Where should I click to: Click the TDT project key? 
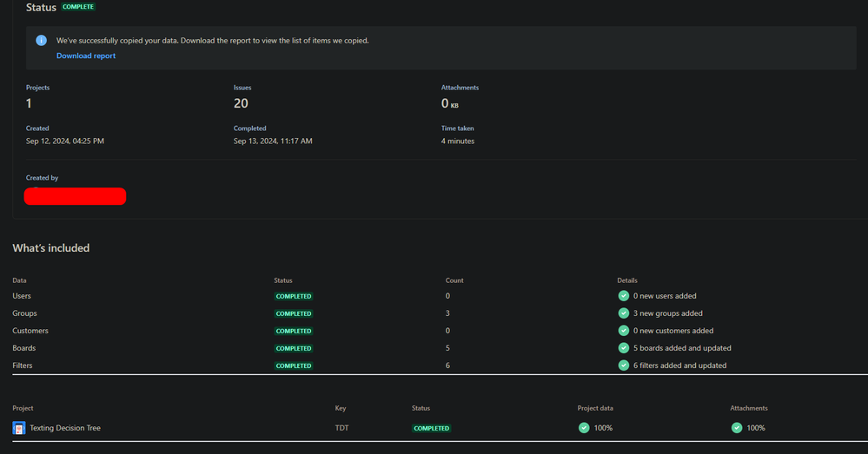pos(341,428)
